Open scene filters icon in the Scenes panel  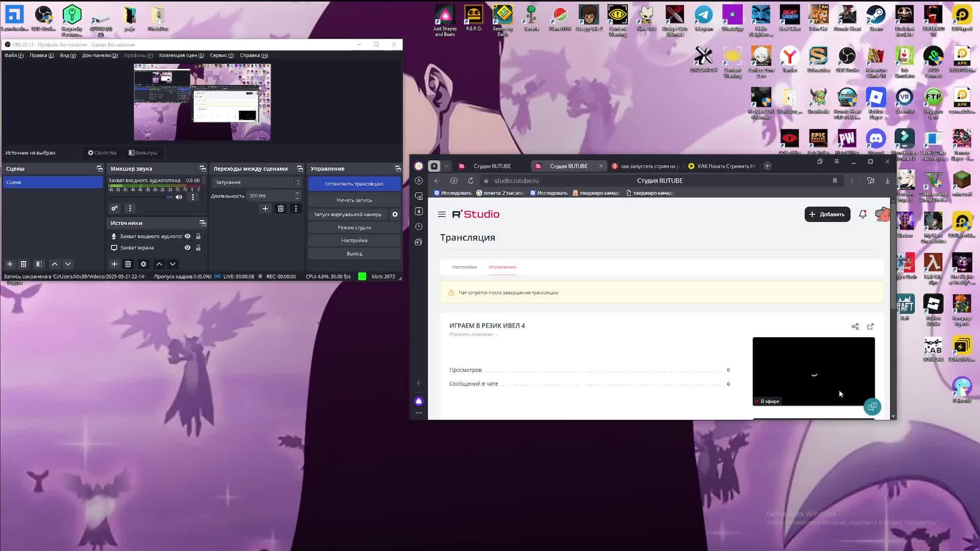[x=39, y=264]
